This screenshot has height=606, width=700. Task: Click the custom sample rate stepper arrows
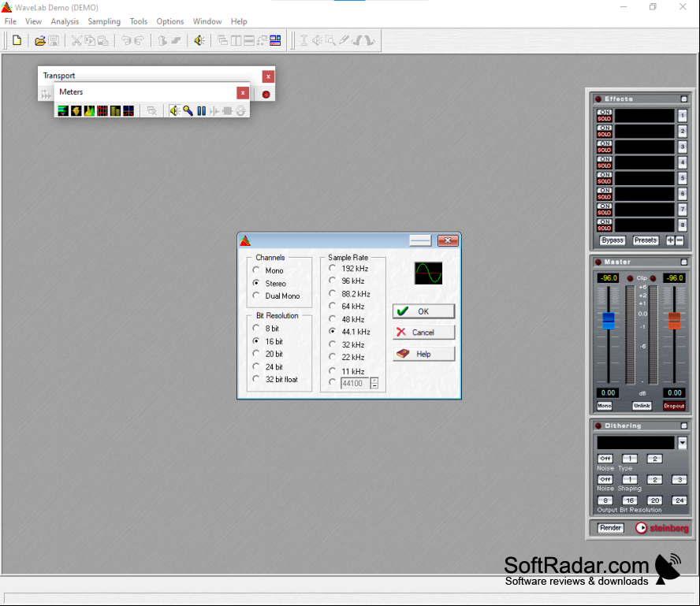[x=374, y=383]
